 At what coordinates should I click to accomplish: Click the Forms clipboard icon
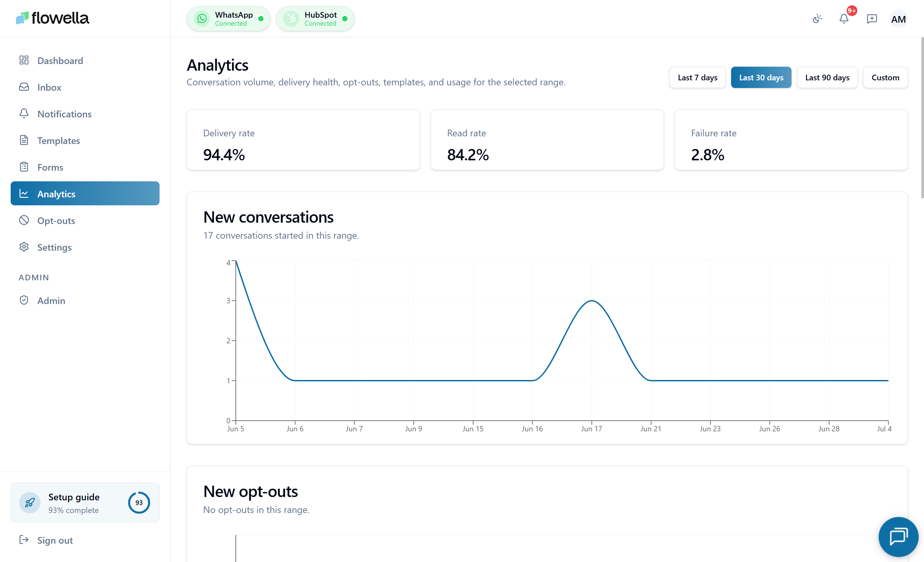[24, 167]
